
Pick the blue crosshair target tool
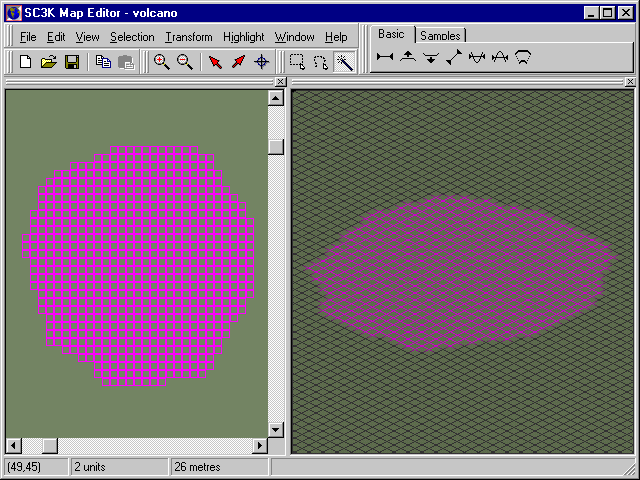(x=262, y=62)
